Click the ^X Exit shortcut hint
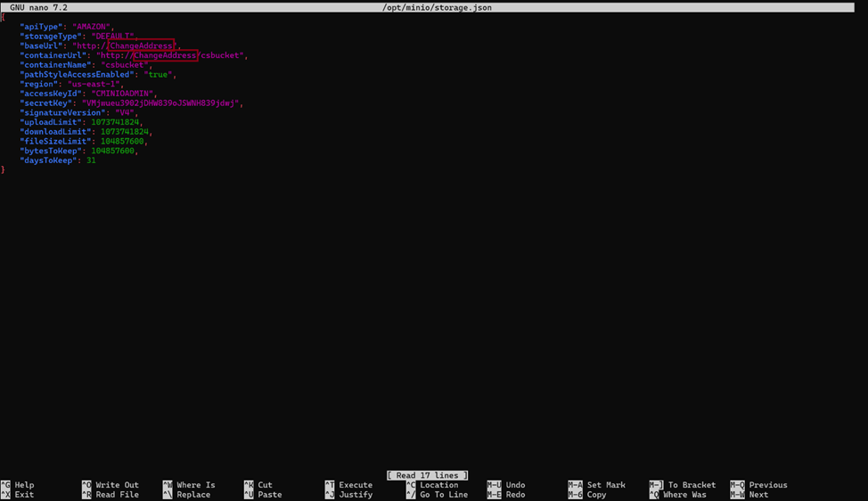868x501 pixels. point(18,495)
